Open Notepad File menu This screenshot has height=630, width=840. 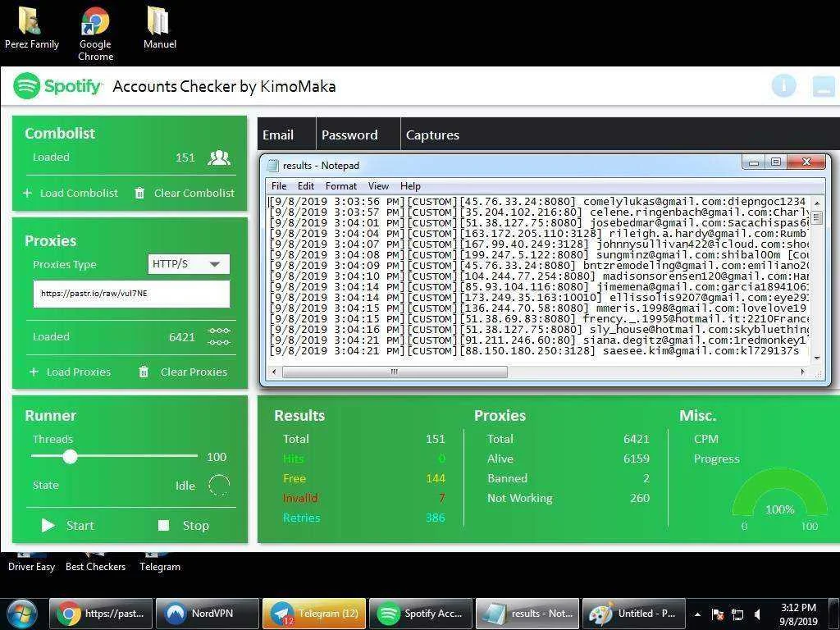(279, 186)
